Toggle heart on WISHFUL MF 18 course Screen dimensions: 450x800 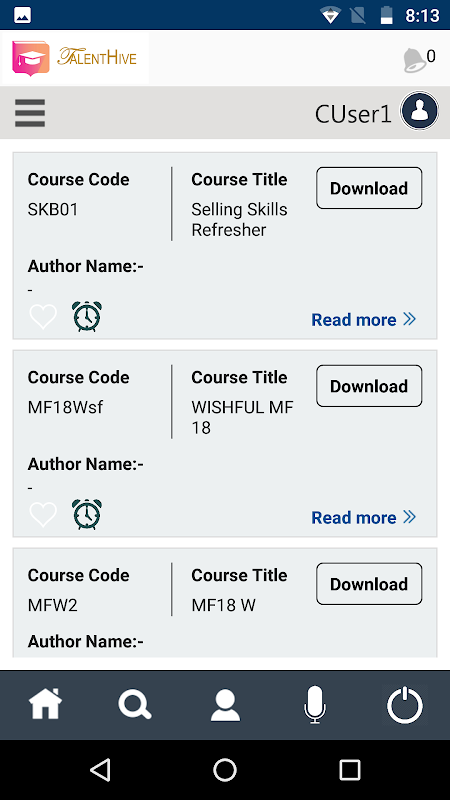(43, 514)
